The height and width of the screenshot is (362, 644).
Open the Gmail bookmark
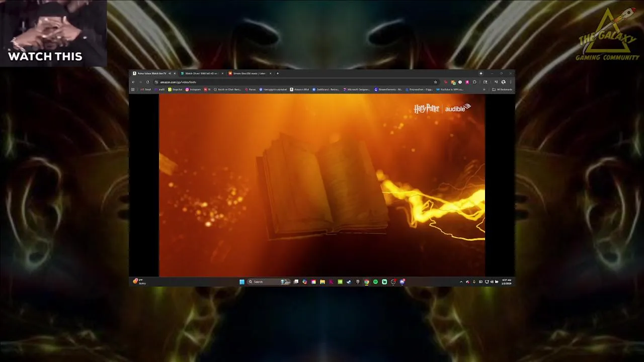point(146,89)
